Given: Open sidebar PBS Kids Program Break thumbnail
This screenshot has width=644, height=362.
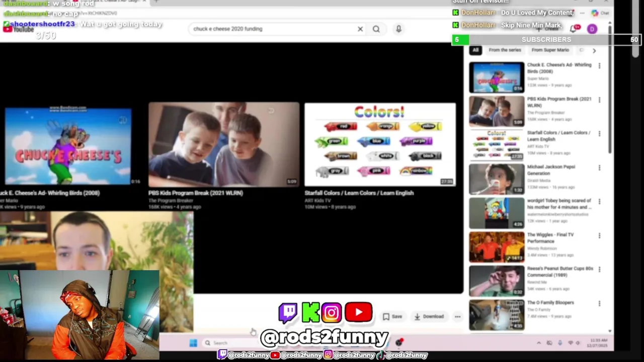Looking at the screenshot, I should 497,111.
